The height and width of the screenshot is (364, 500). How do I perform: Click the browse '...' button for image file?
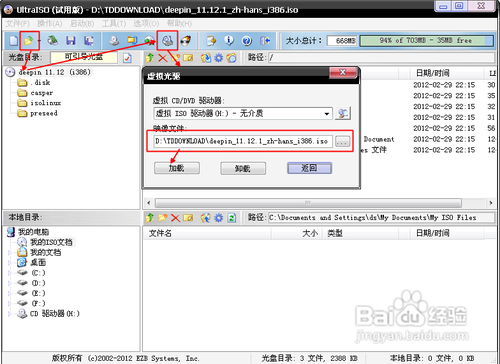click(342, 141)
